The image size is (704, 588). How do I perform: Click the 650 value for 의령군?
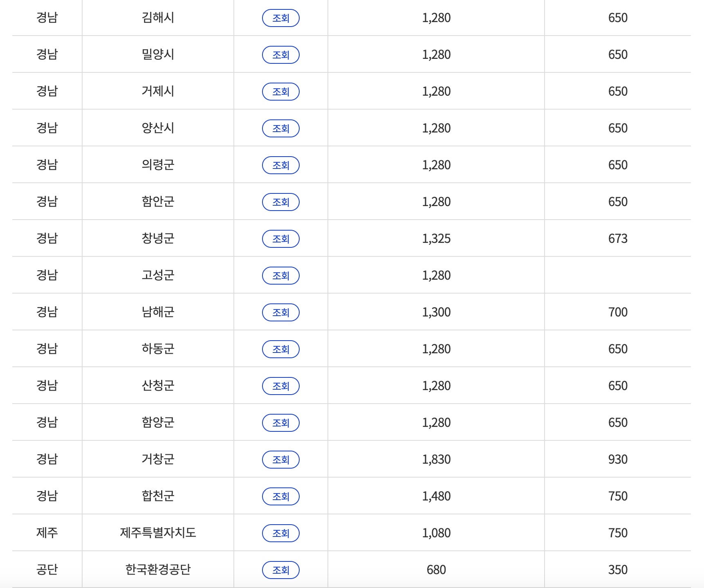618,165
